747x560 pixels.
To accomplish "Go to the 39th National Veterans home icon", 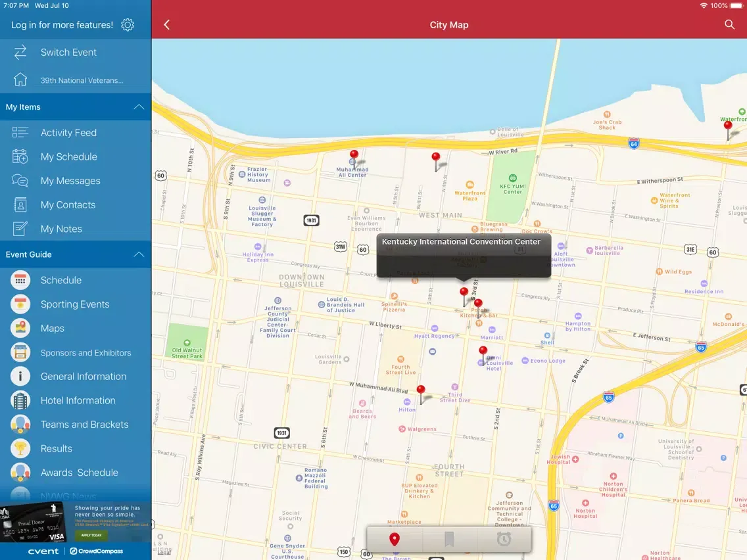I will [20, 80].
